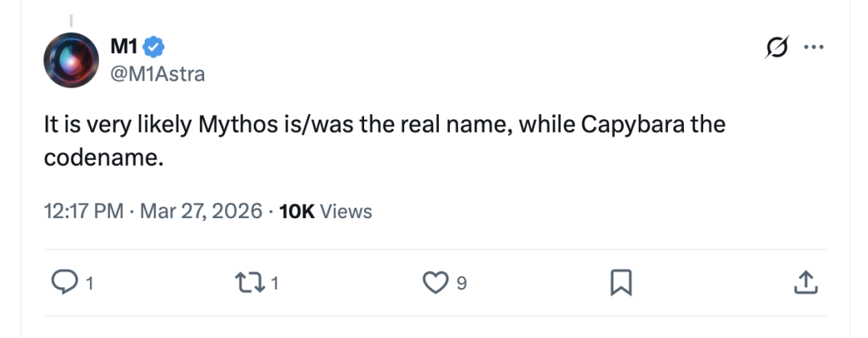Screen dimensions: 868x338
Task: View the 10K Views analytics
Action: pos(325,212)
